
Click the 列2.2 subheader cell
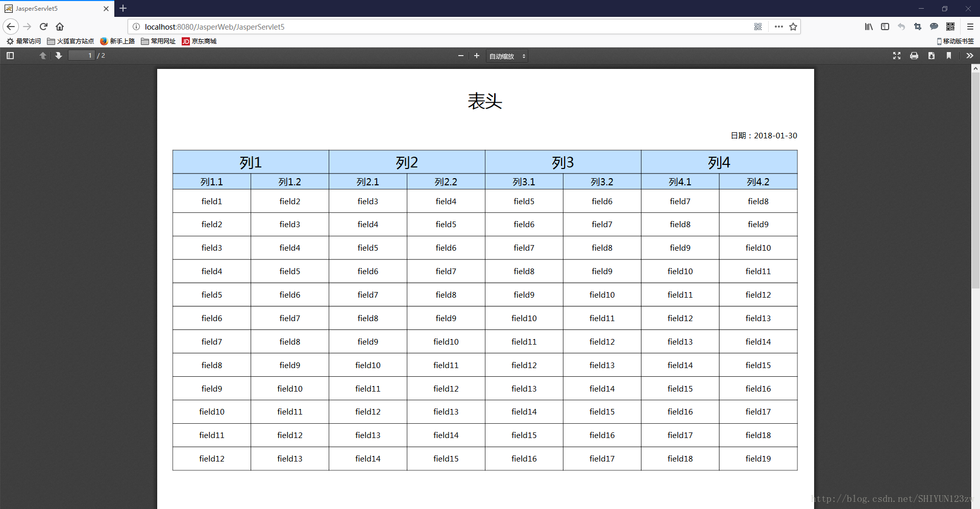tap(446, 182)
